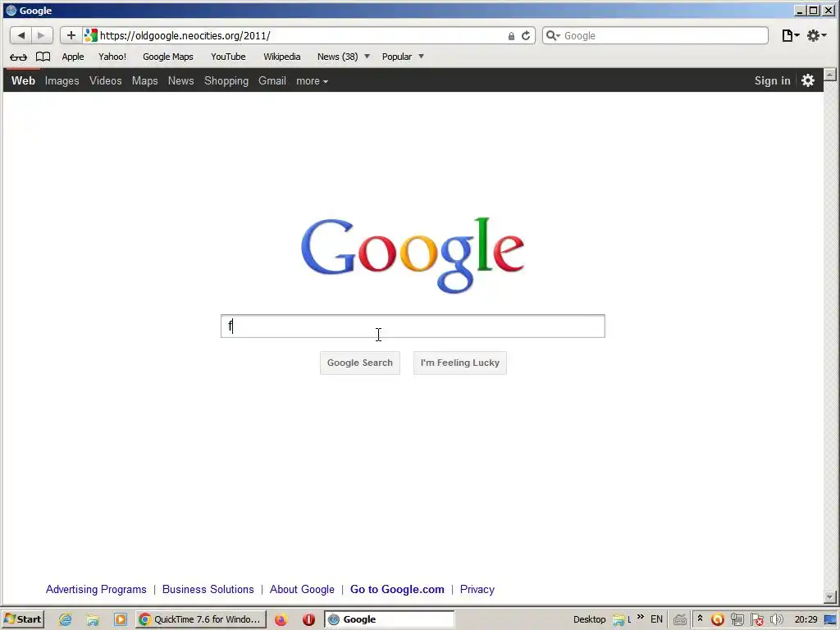Switch to Maps in Google bar
This screenshot has height=630, width=840.
144,81
